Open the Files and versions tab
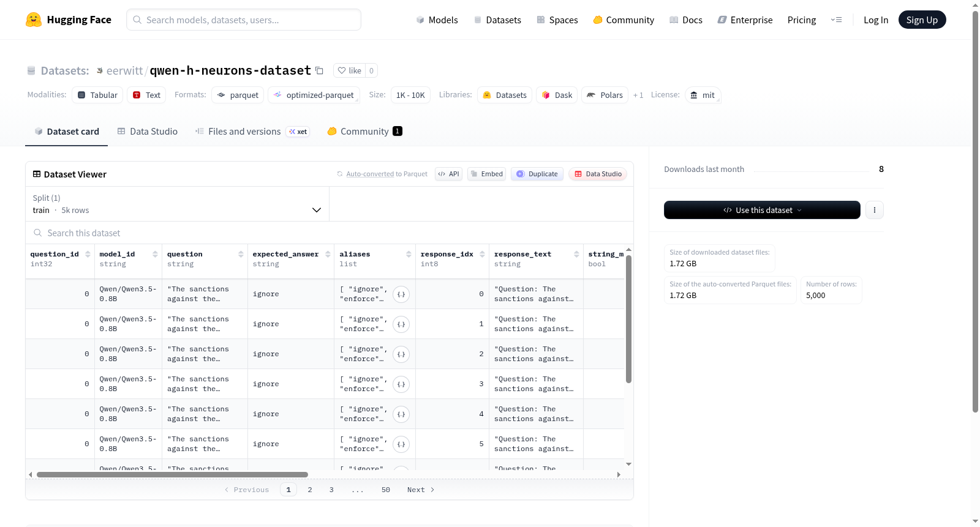Screen dimensions: 980x527 (252, 132)
